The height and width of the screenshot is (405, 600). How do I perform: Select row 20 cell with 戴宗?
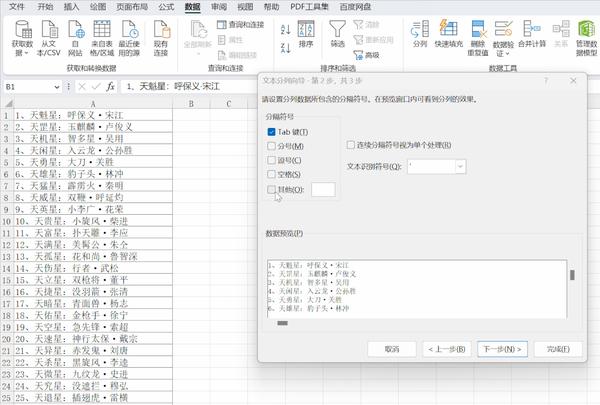pyautogui.click(x=93, y=339)
